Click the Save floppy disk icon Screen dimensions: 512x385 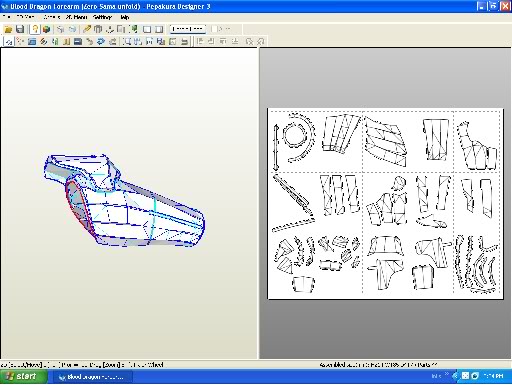pyautogui.click(x=20, y=29)
